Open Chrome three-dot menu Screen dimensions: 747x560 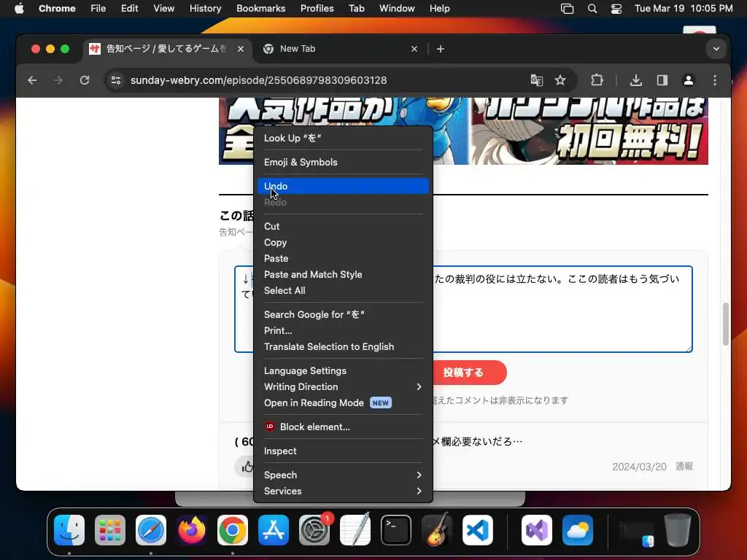[x=715, y=80]
